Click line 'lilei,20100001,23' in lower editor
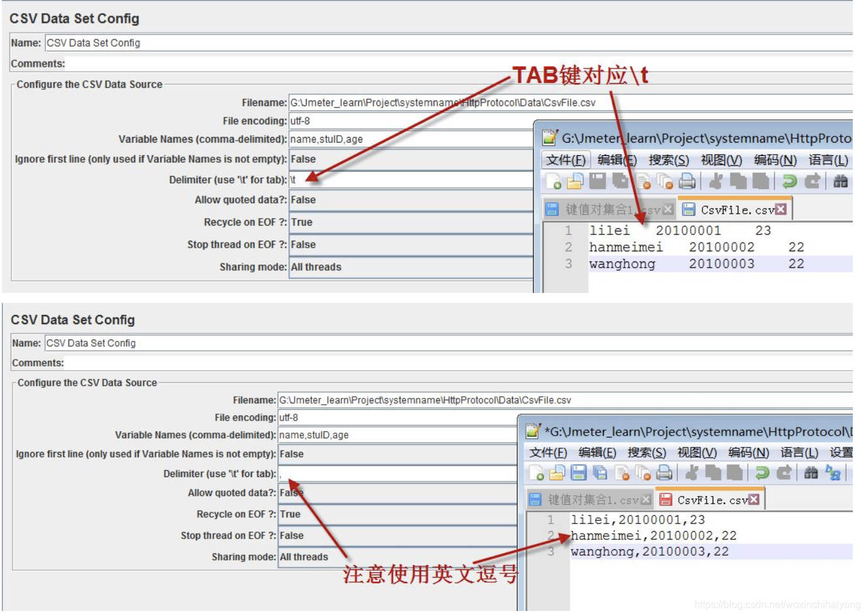 (638, 520)
